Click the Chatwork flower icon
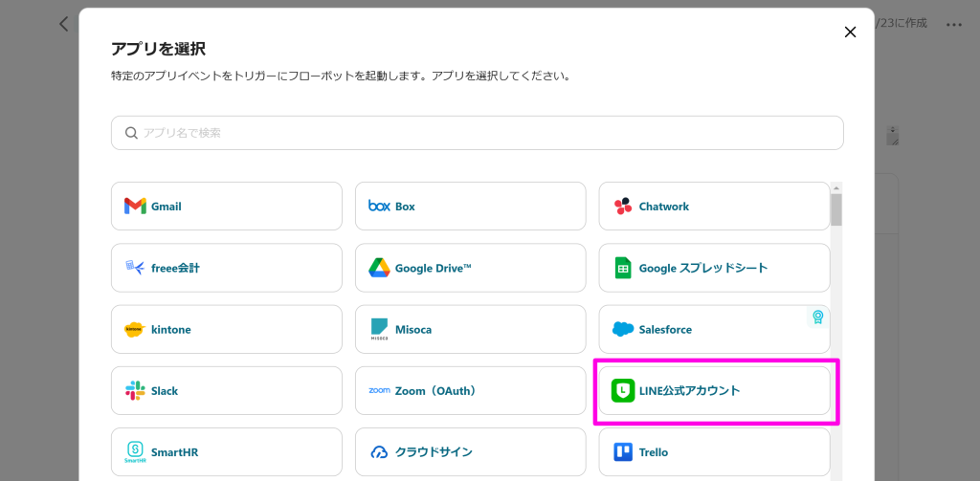980x481 pixels. pyautogui.click(x=622, y=207)
